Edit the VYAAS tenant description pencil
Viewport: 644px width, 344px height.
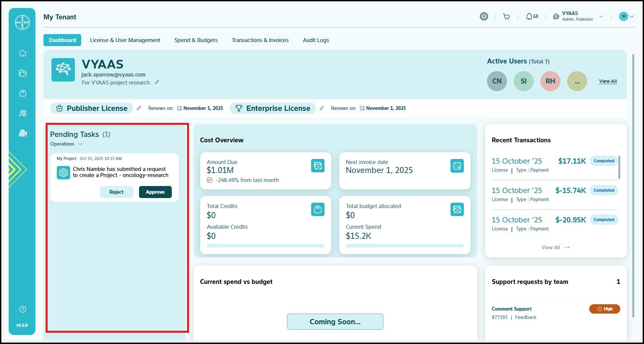click(x=157, y=82)
